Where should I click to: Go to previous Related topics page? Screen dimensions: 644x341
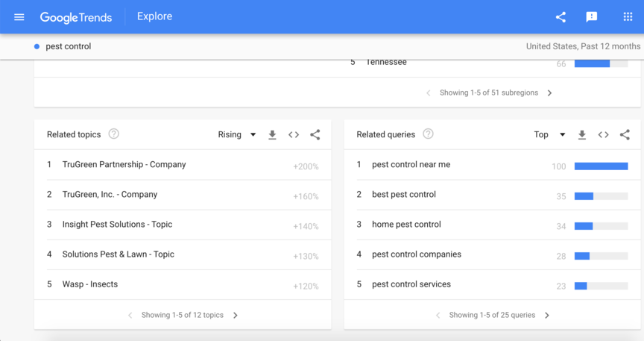tap(130, 315)
